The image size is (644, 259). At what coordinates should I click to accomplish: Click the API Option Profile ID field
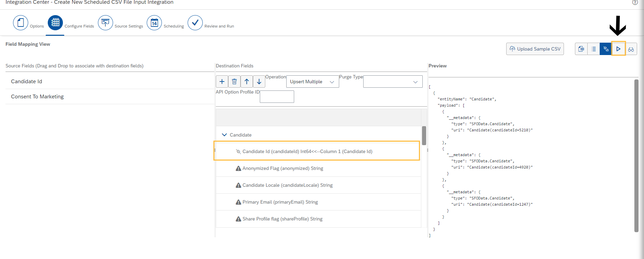(277, 97)
